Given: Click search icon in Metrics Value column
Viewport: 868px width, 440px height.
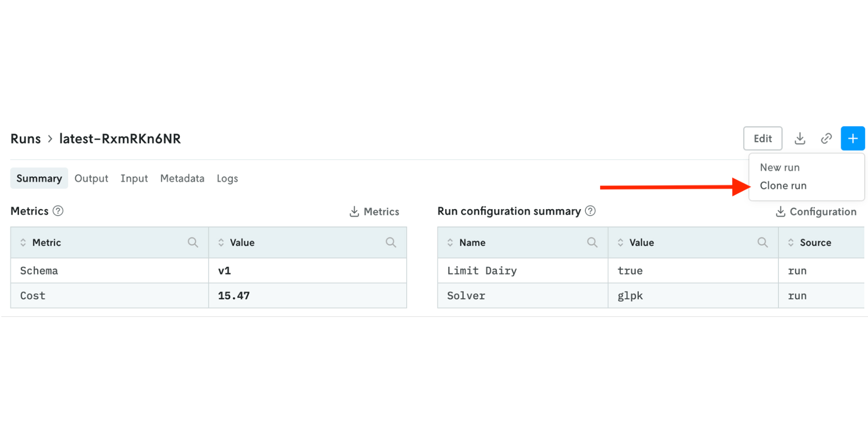Looking at the screenshot, I should pyautogui.click(x=391, y=242).
